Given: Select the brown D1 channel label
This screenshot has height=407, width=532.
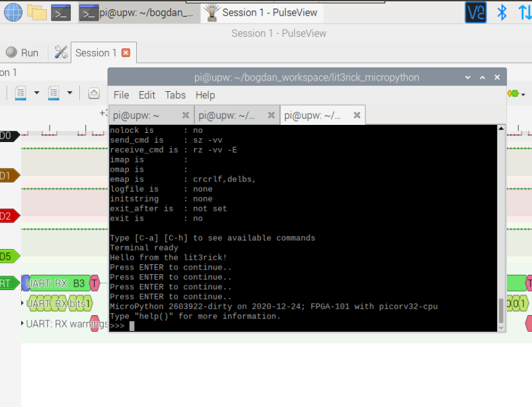Looking at the screenshot, I should [x=9, y=176].
